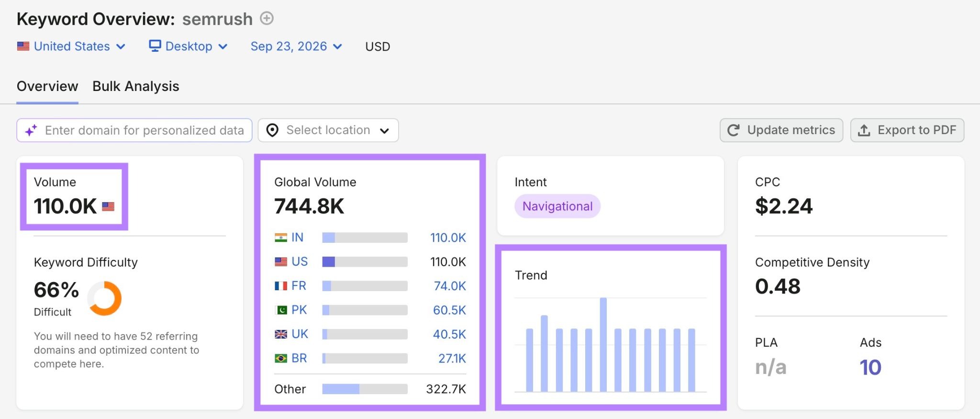The height and width of the screenshot is (419, 980).
Task: Open the US country link in Global Volume
Action: tap(300, 262)
